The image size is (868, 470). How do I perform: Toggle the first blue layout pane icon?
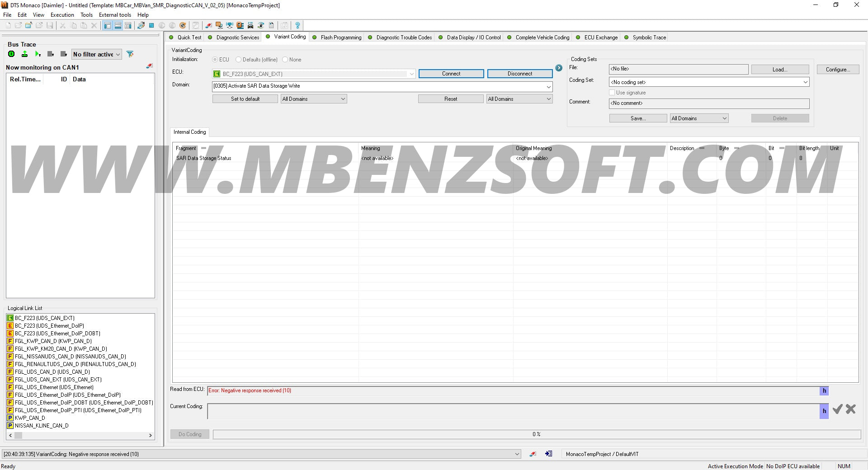107,25
